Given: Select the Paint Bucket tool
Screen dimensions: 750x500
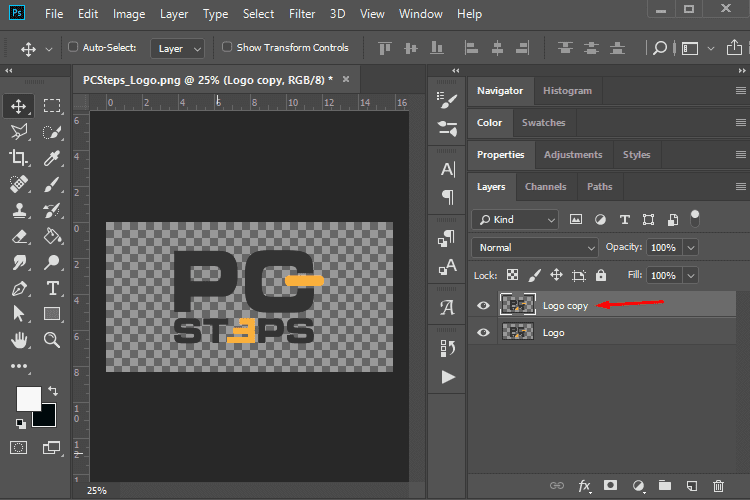Looking at the screenshot, I should click(52, 236).
